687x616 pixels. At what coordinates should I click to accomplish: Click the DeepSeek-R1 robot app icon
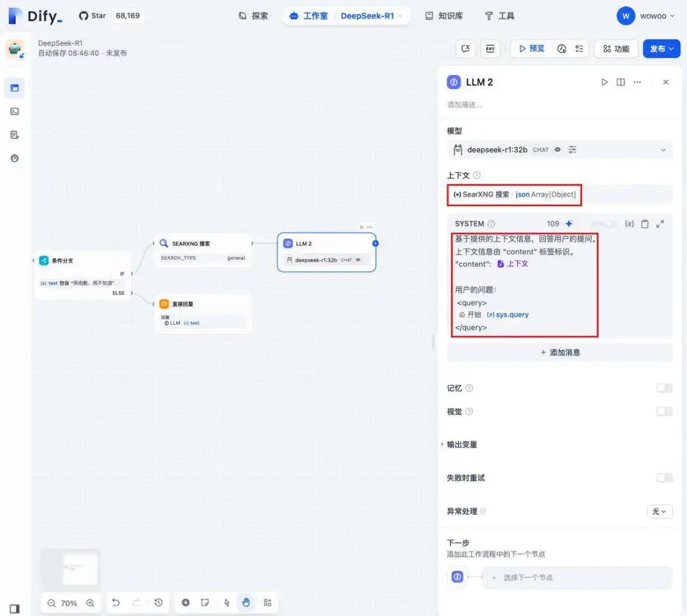15,48
